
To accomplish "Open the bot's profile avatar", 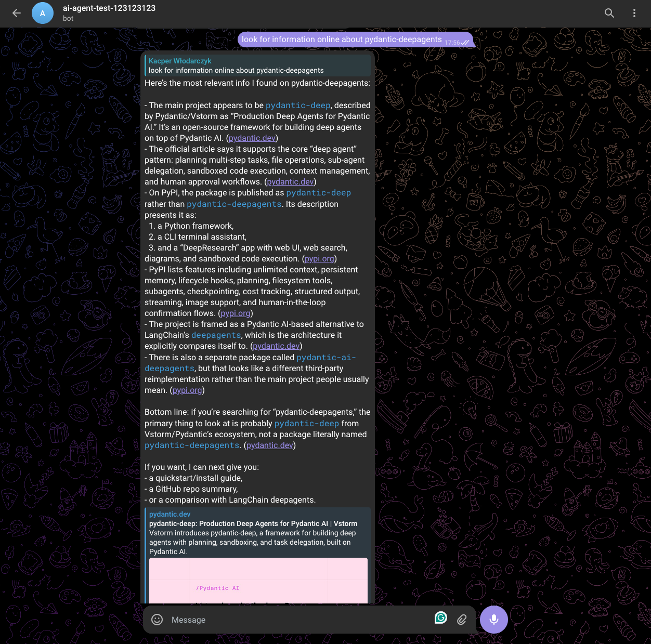I will coord(43,13).
